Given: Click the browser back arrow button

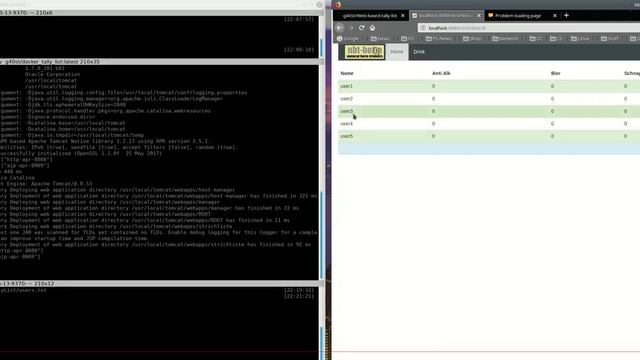Looking at the screenshot, I should (340, 28).
